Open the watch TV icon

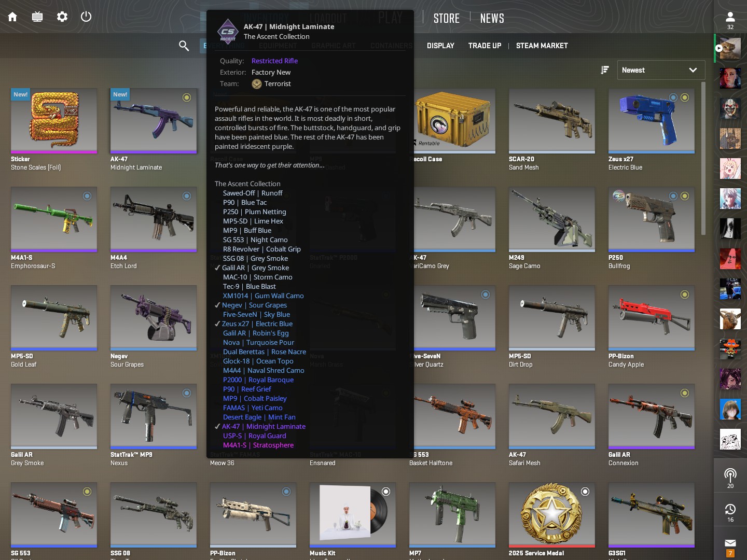point(37,17)
